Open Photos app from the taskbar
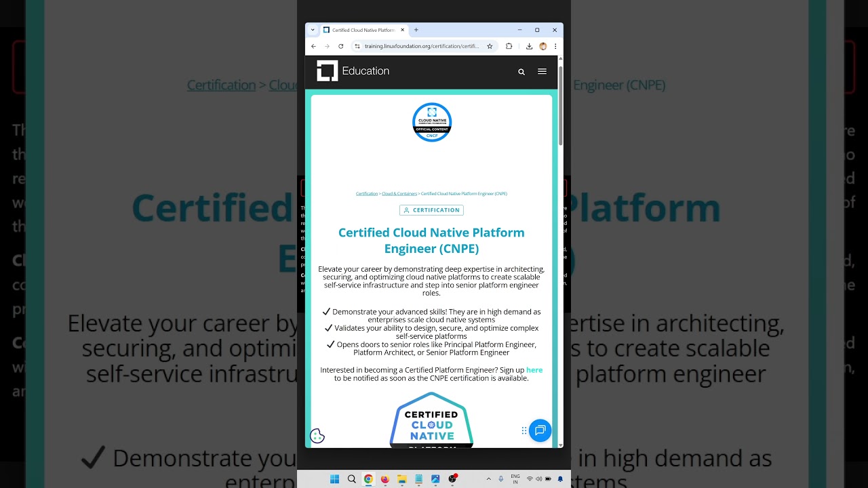The height and width of the screenshot is (488, 868). 435,479
